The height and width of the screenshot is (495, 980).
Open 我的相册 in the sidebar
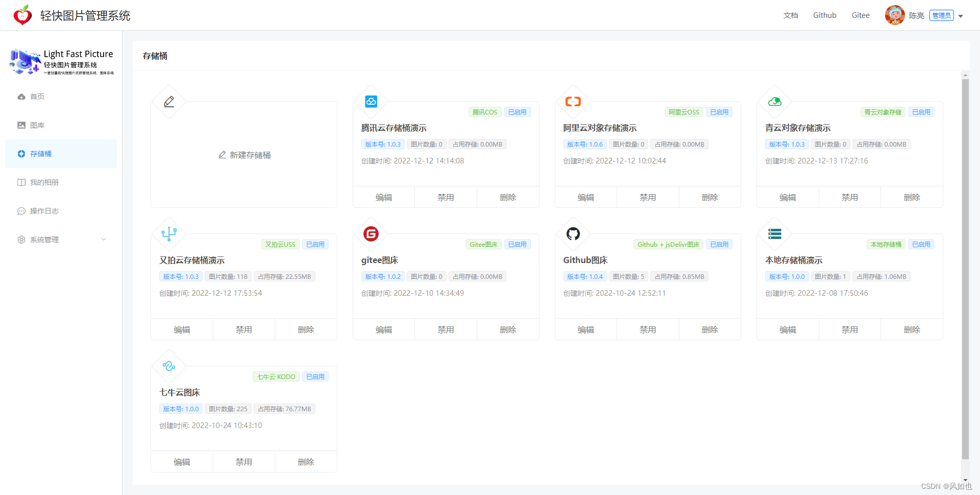(61, 182)
